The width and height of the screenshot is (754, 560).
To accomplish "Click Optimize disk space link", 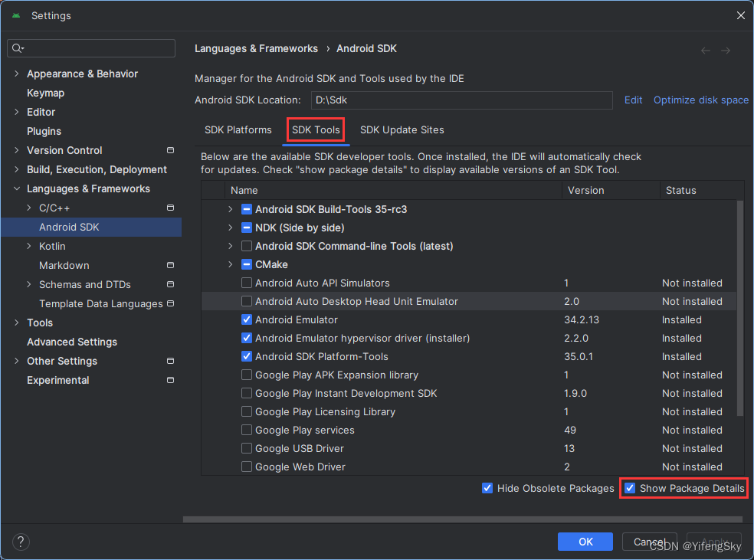I will (700, 100).
